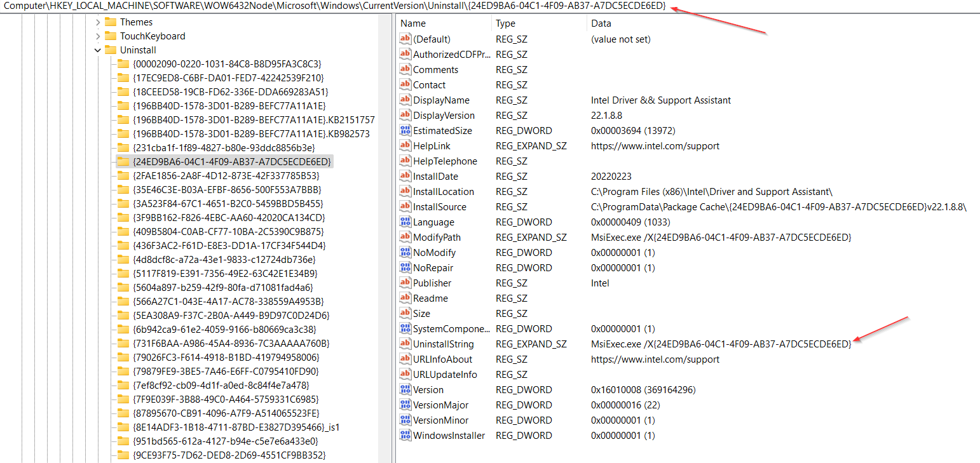The height and width of the screenshot is (463, 980).
Task: Click the folder icon for TouchKeyboard key
Action: coord(111,36)
